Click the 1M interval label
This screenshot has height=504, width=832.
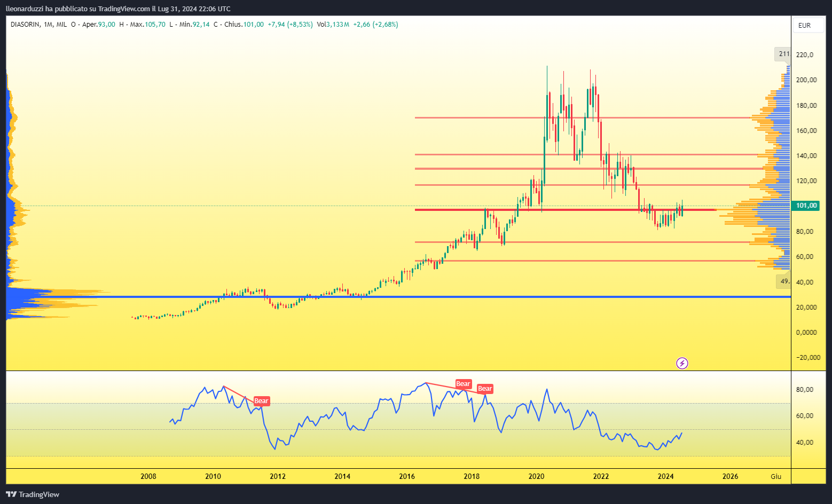coord(49,25)
